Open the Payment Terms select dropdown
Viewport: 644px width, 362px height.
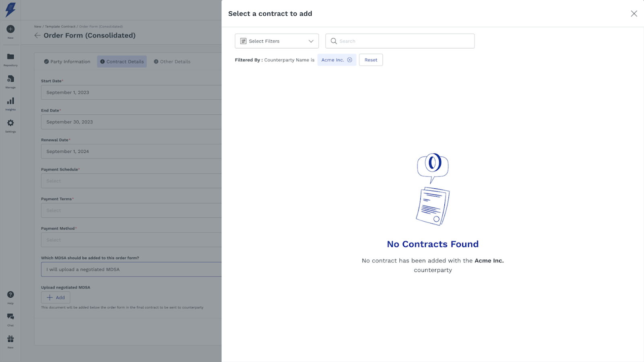tap(131, 210)
